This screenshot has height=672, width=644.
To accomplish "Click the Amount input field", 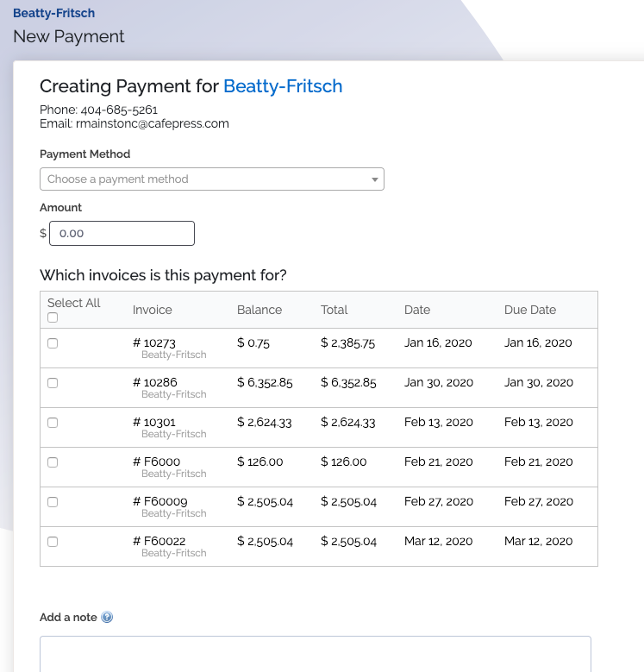I will pyautogui.click(x=122, y=233).
